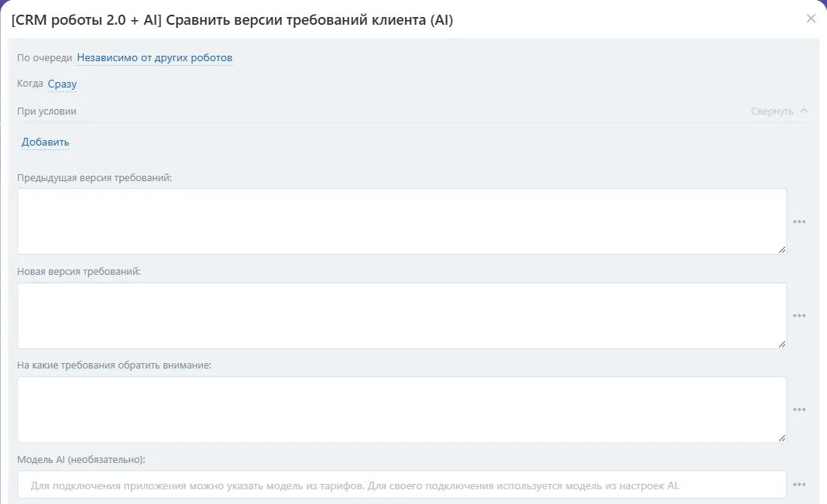Grab resize handle of new requirements textarea

pos(781,344)
